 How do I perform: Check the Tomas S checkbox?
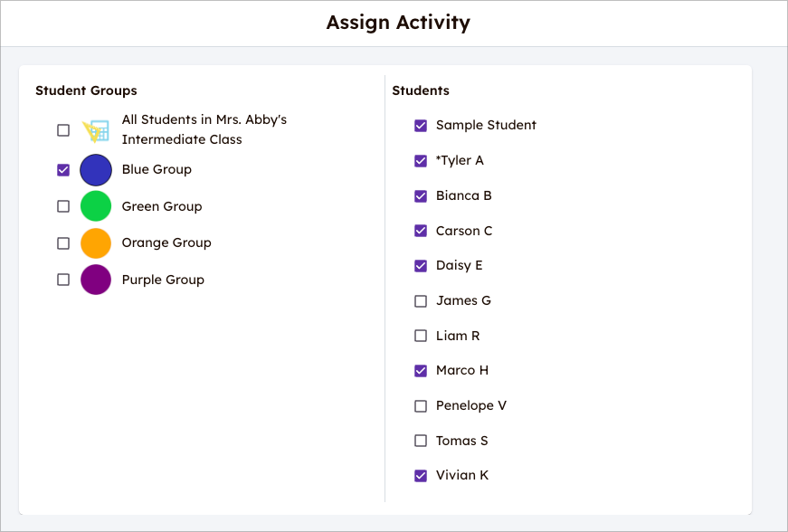coord(420,441)
